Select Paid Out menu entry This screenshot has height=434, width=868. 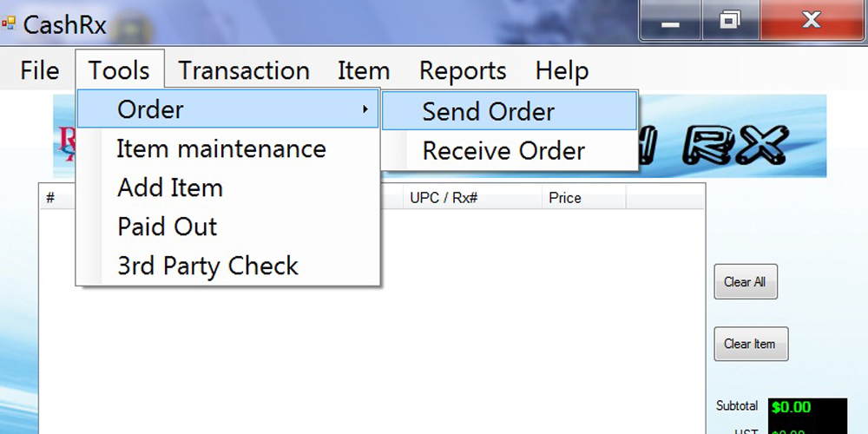pyautogui.click(x=227, y=227)
